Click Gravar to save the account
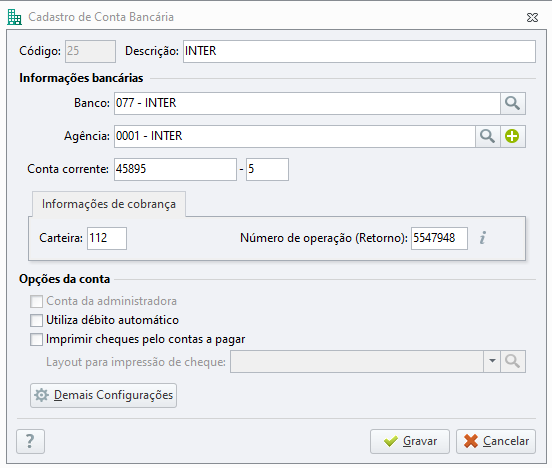 click(410, 441)
